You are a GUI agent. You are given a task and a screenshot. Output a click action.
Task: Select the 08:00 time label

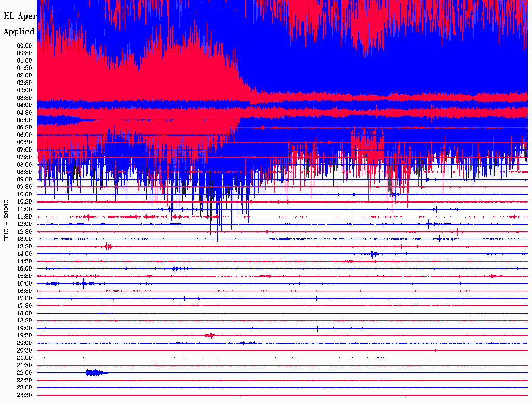[24, 165]
